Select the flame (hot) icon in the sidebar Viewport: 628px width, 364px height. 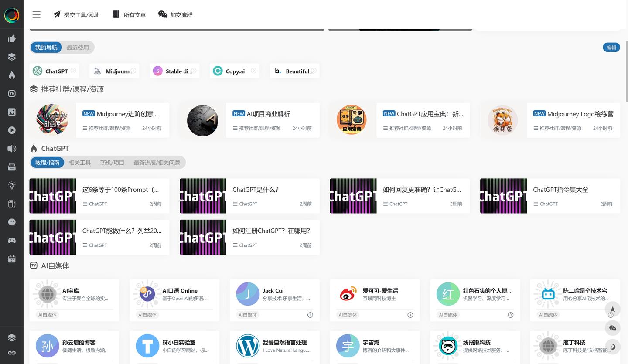12,75
